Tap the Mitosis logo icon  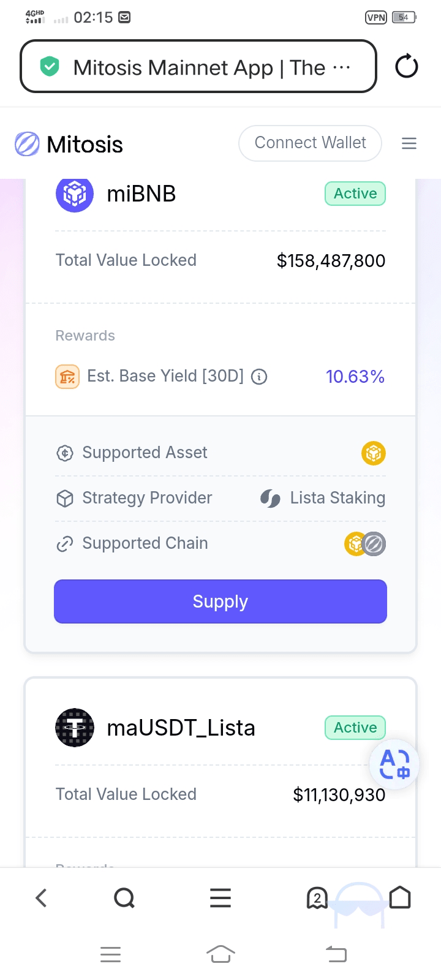tap(27, 145)
